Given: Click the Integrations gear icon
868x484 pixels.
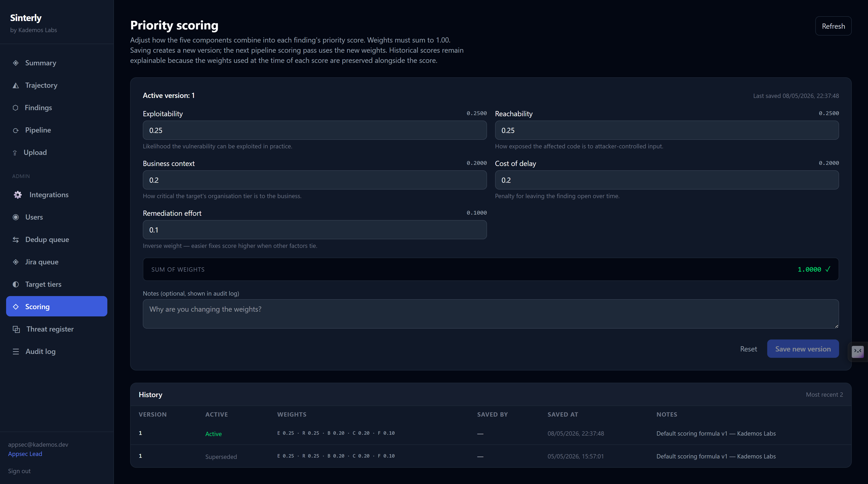Looking at the screenshot, I should pyautogui.click(x=18, y=195).
